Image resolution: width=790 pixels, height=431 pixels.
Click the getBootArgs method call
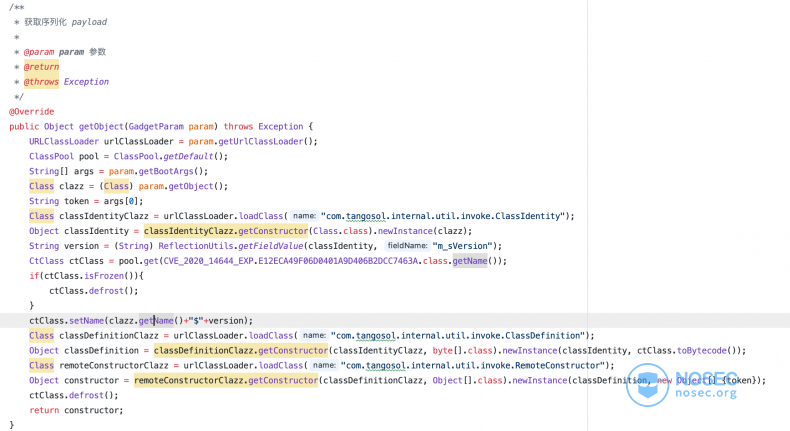click(x=166, y=171)
